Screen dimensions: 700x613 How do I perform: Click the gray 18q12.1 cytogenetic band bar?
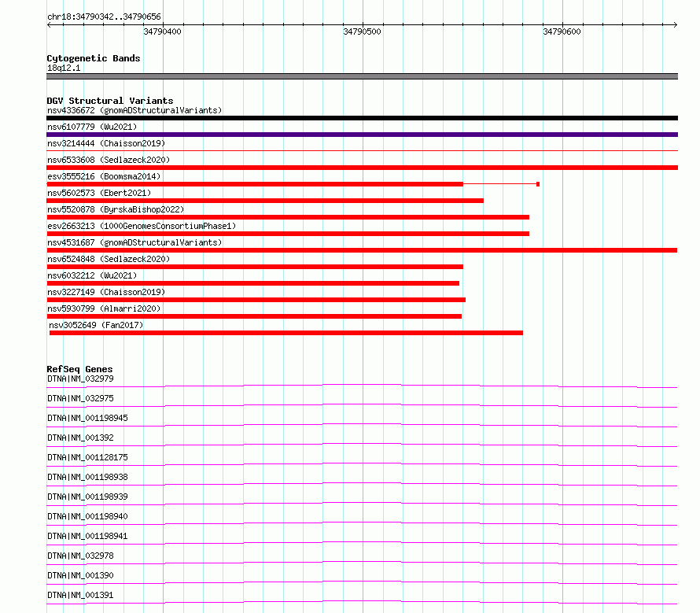point(362,76)
